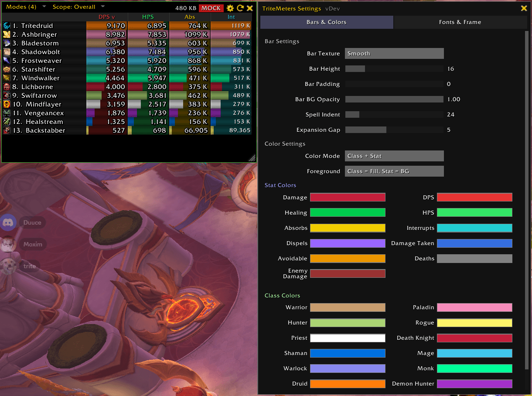Click the class icon beside Windwalker
The height and width of the screenshot is (396, 532).
tap(7, 78)
